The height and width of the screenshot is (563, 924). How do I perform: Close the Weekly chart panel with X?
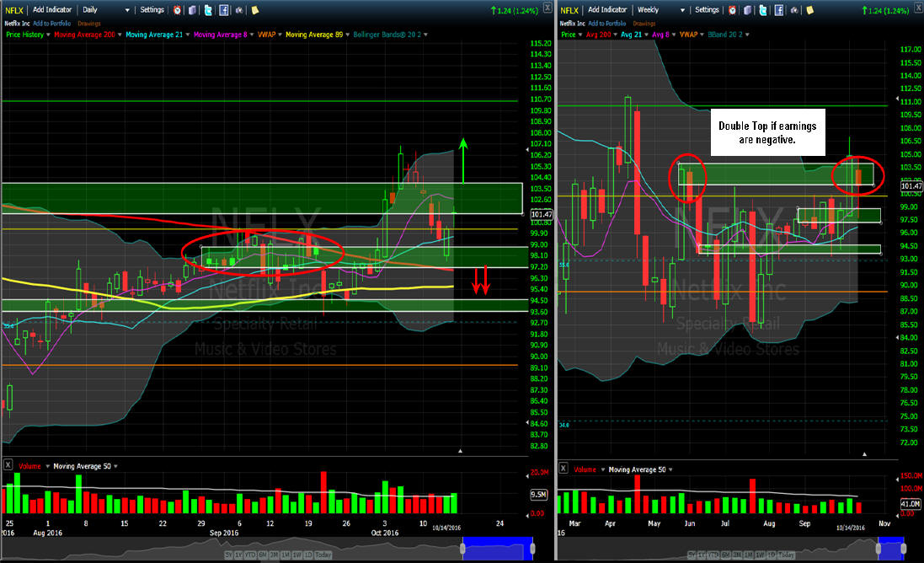pyautogui.click(x=919, y=8)
